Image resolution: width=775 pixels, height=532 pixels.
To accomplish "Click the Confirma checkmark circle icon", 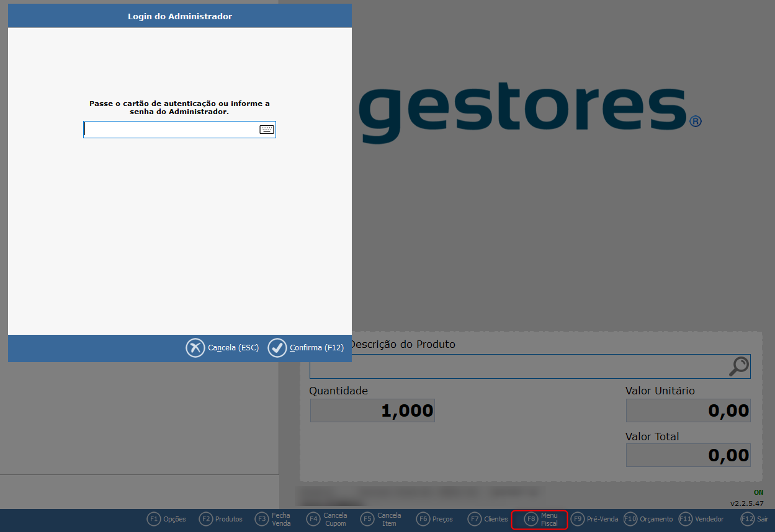I will (277, 348).
